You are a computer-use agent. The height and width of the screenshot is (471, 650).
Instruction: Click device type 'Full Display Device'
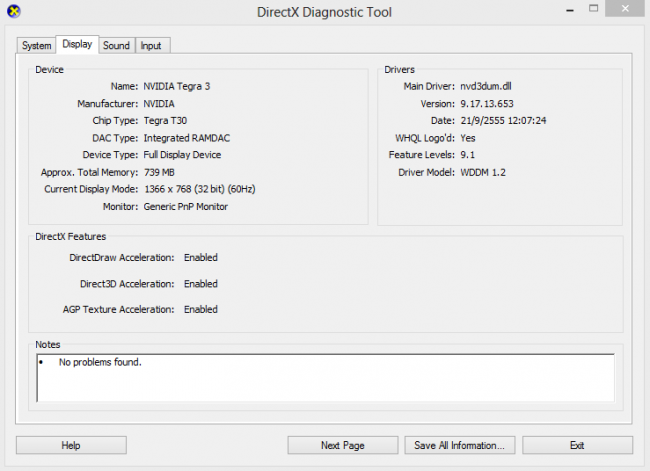pos(182,155)
